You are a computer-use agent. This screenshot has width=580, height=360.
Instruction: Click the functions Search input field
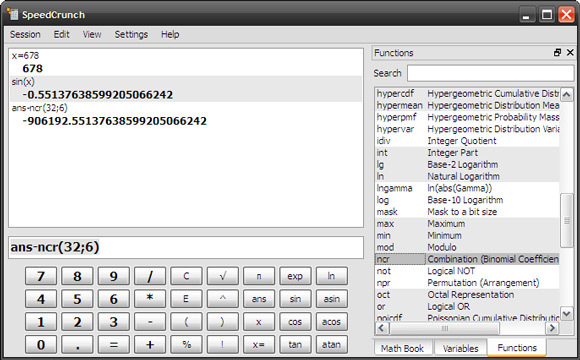coord(490,73)
